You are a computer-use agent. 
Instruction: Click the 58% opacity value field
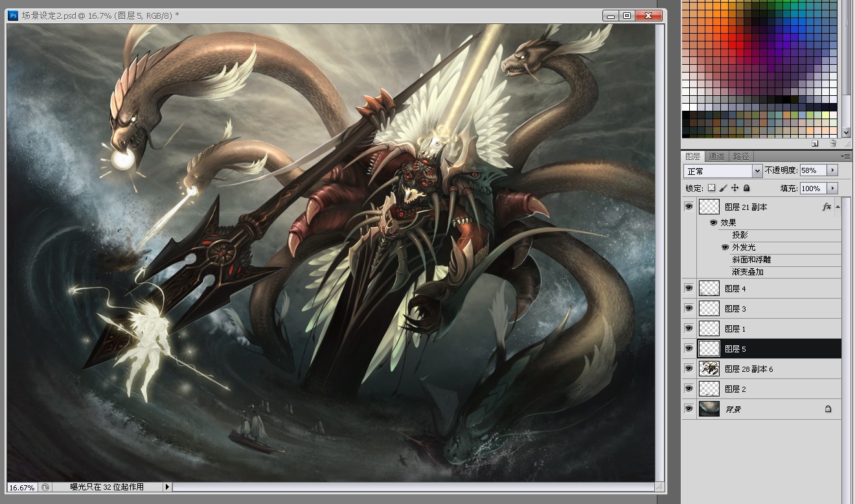coord(813,170)
